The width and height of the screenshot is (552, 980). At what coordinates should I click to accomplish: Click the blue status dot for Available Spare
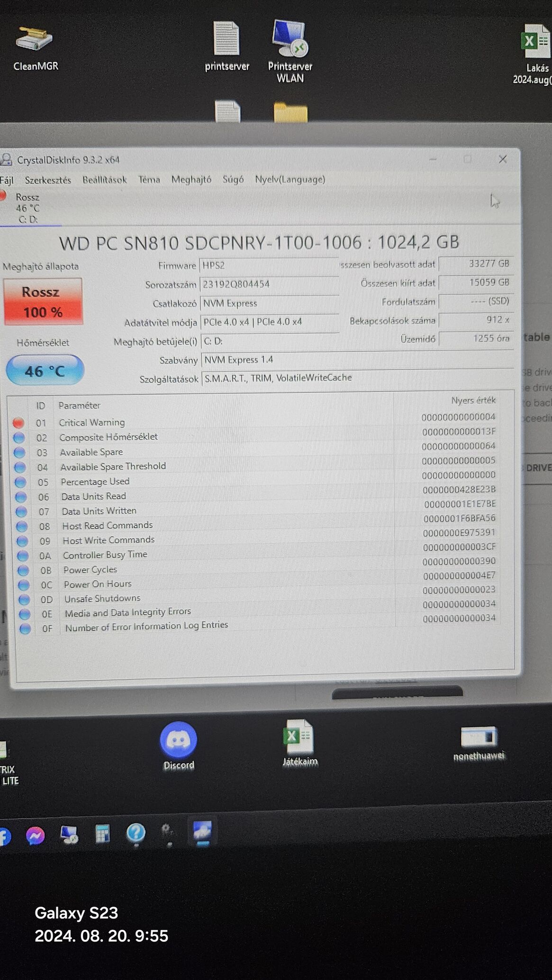(x=19, y=453)
